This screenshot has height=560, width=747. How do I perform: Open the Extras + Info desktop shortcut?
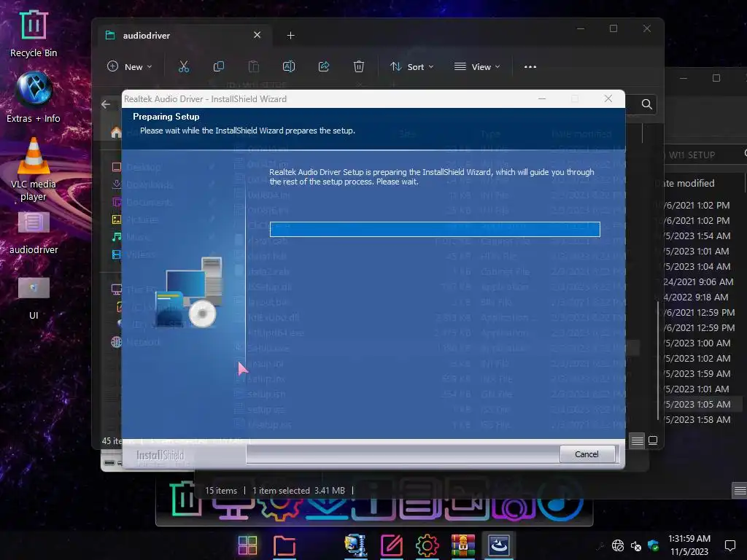34,98
